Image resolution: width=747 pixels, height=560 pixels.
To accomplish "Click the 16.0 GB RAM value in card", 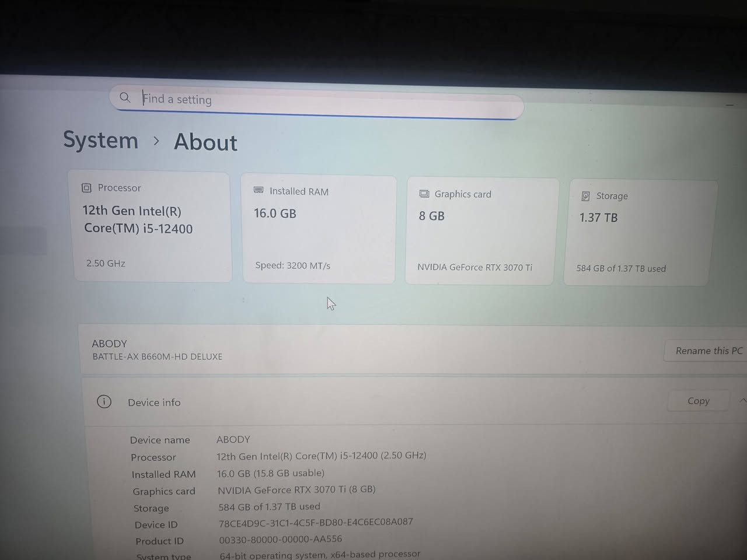I will (x=275, y=213).
